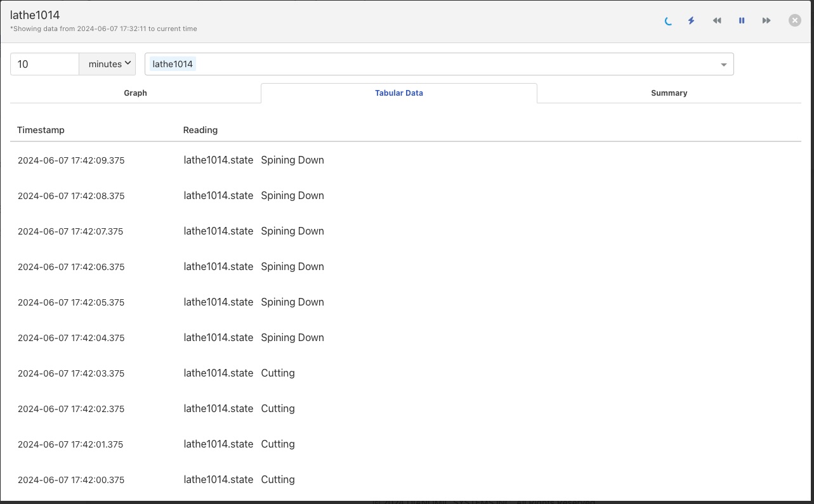The image size is (814, 504).
Task: Click the duration input showing 10
Action: pyautogui.click(x=44, y=63)
